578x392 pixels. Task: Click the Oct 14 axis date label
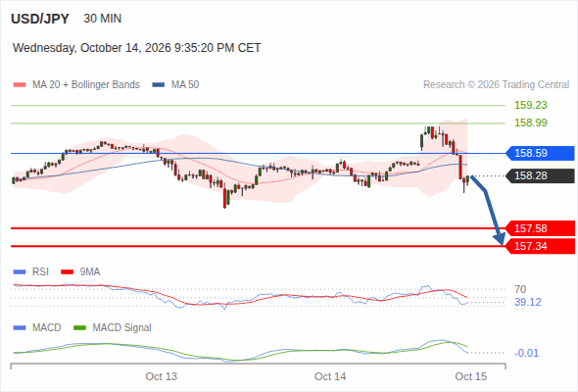point(330,376)
